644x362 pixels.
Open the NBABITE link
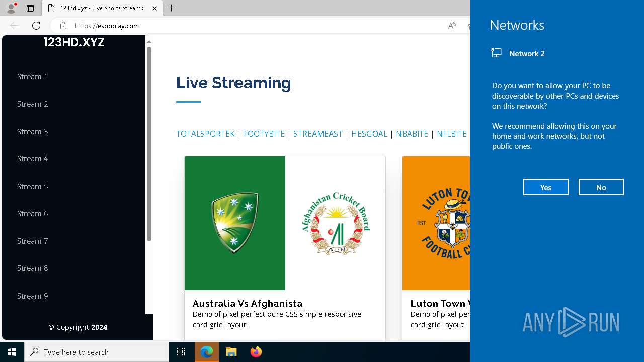[x=412, y=134]
